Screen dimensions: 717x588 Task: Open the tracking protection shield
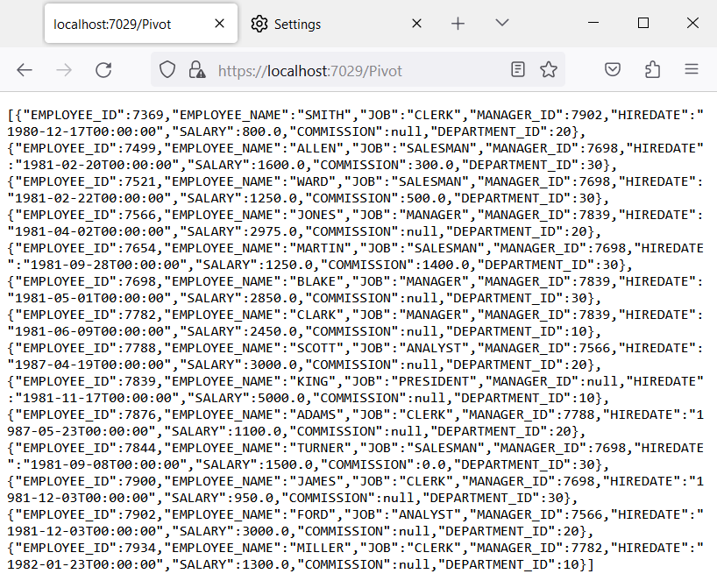click(x=167, y=70)
